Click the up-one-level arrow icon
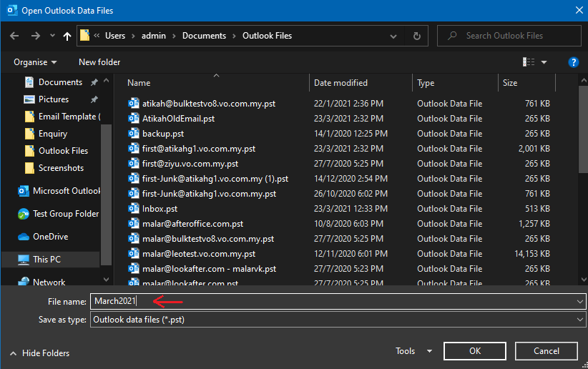Image resolution: width=588 pixels, height=369 pixels. 67,36
